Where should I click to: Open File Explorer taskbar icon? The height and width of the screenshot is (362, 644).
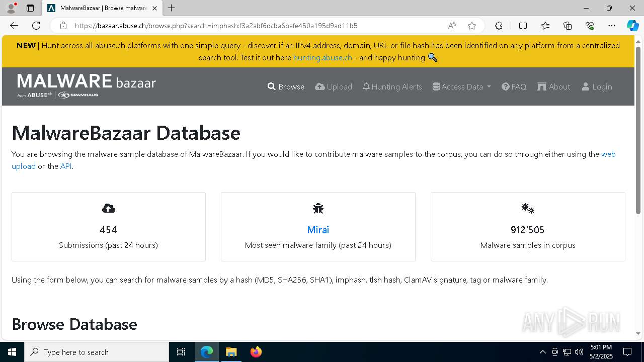click(x=231, y=352)
